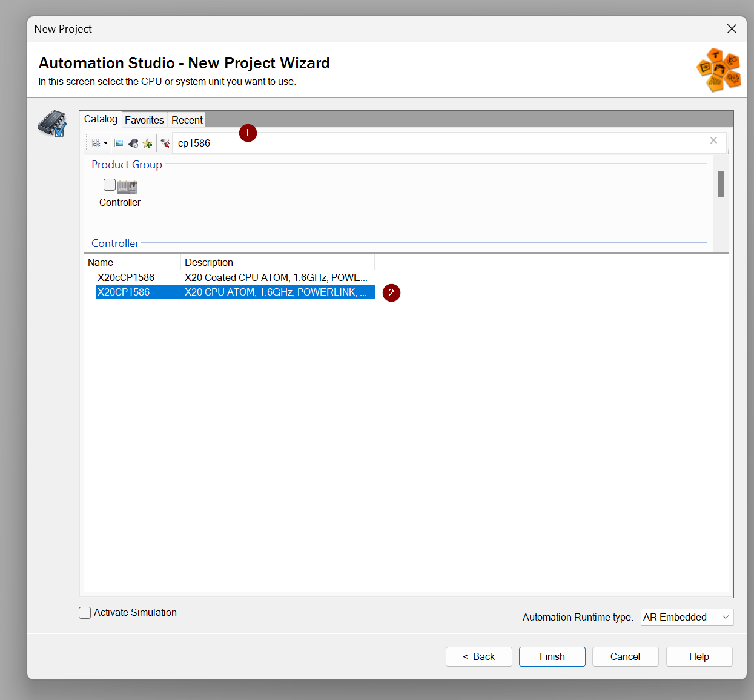The image size is (754, 700).
Task: Click the Cancel button
Action: (x=625, y=656)
